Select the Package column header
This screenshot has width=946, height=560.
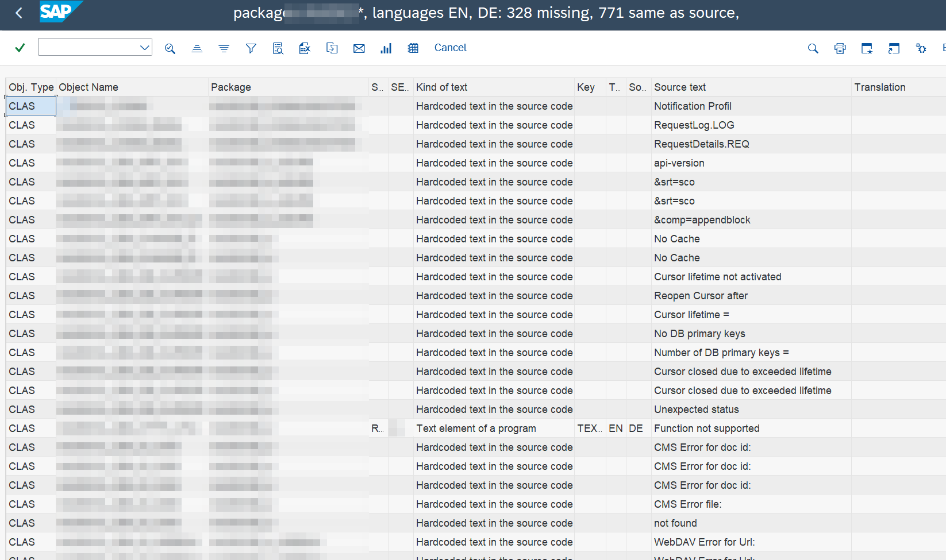(289, 87)
